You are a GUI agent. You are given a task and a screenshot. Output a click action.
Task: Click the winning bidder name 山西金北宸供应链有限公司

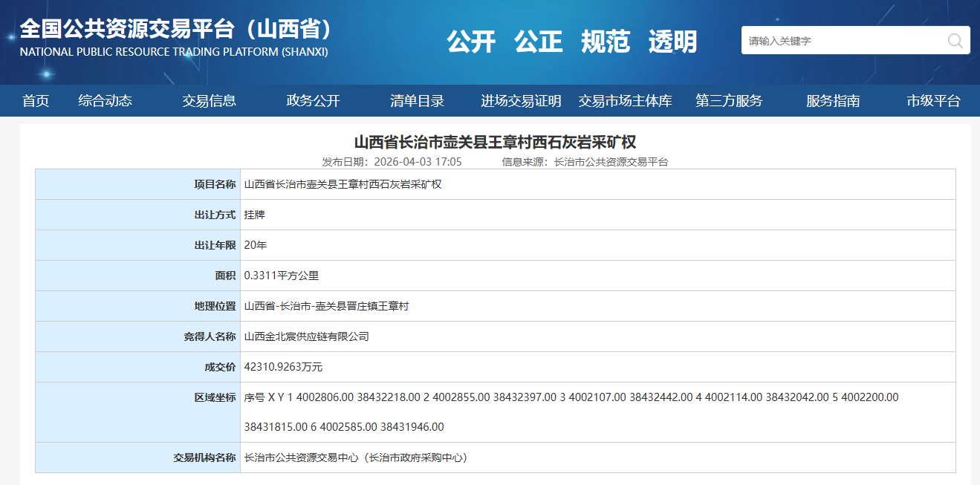[x=306, y=336]
